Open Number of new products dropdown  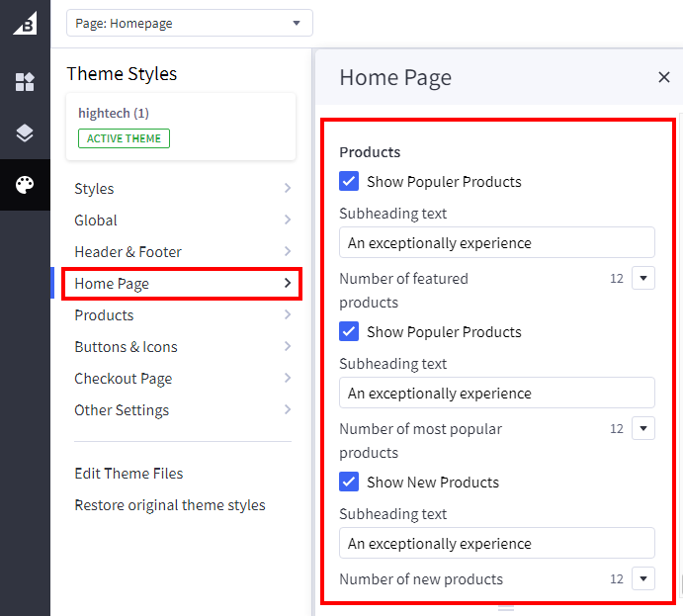point(642,579)
